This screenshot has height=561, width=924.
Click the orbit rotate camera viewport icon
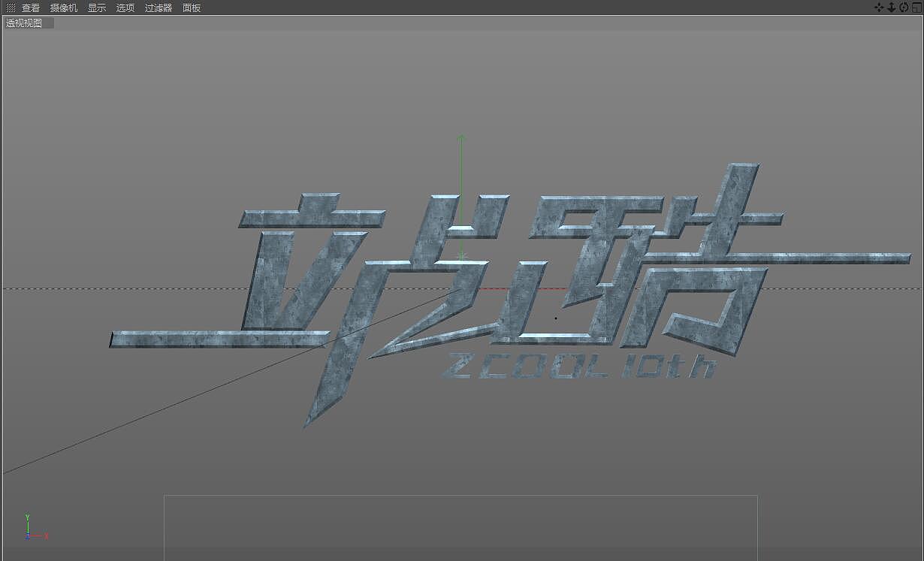click(904, 8)
